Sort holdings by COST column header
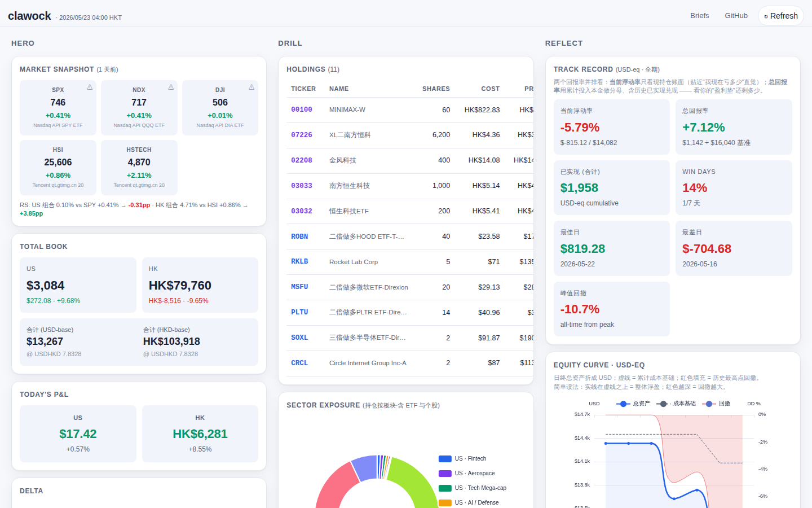 pos(490,89)
